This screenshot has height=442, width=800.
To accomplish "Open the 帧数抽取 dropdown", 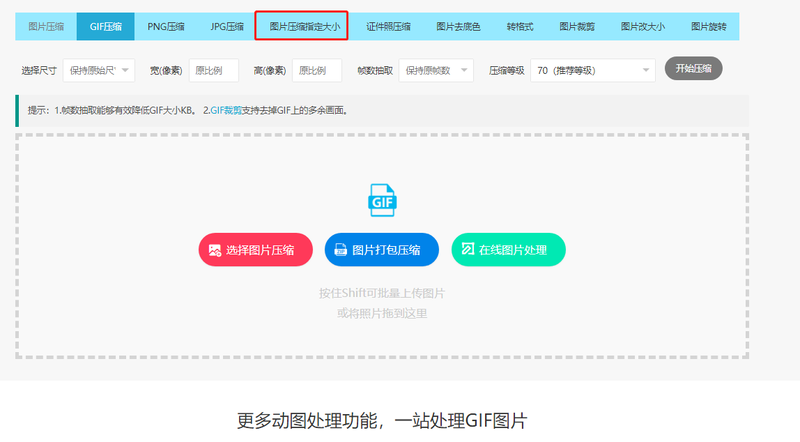I will coord(436,70).
